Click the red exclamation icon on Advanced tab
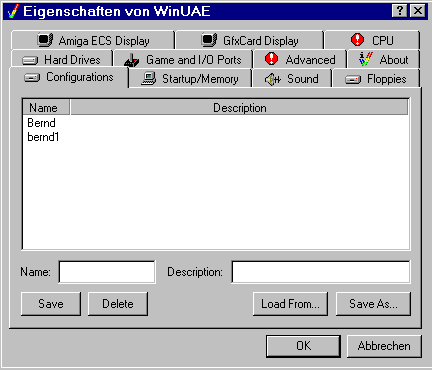432x370 pixels. [271, 59]
